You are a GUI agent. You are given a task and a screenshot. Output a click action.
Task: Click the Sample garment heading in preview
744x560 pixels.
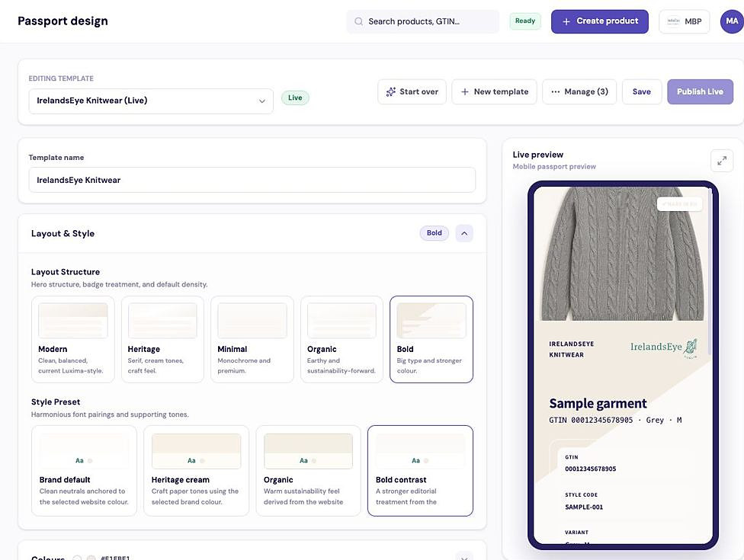tap(598, 404)
